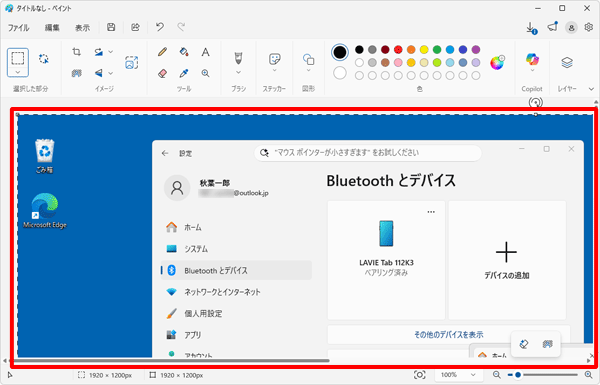Open the ファイル menu
The height and width of the screenshot is (385, 600).
(18, 28)
